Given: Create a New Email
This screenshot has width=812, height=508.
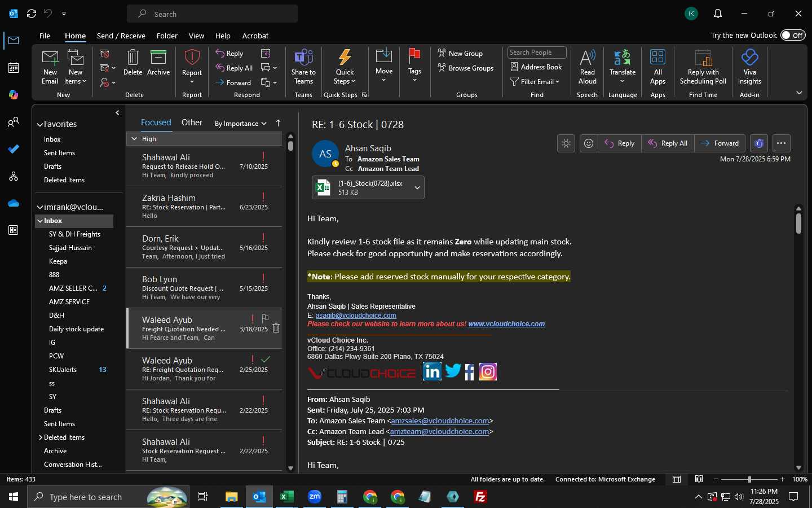Looking at the screenshot, I should pos(50,67).
